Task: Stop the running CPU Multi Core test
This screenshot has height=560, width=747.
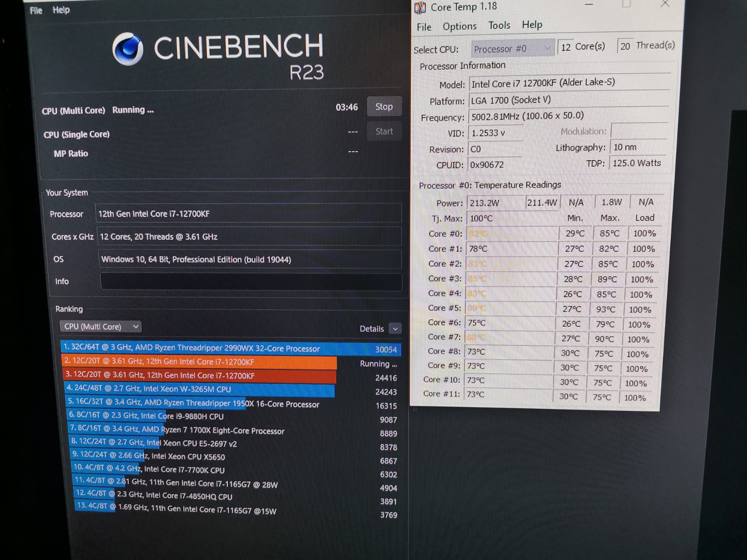Action: (384, 107)
